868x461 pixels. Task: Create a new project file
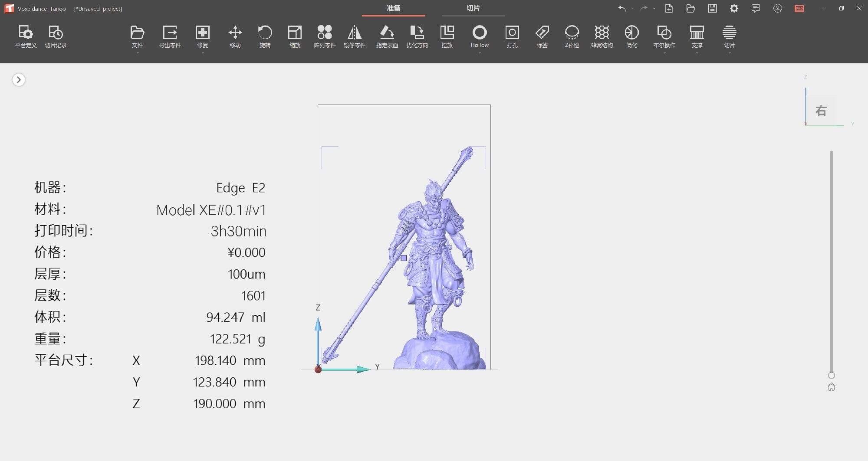669,8
